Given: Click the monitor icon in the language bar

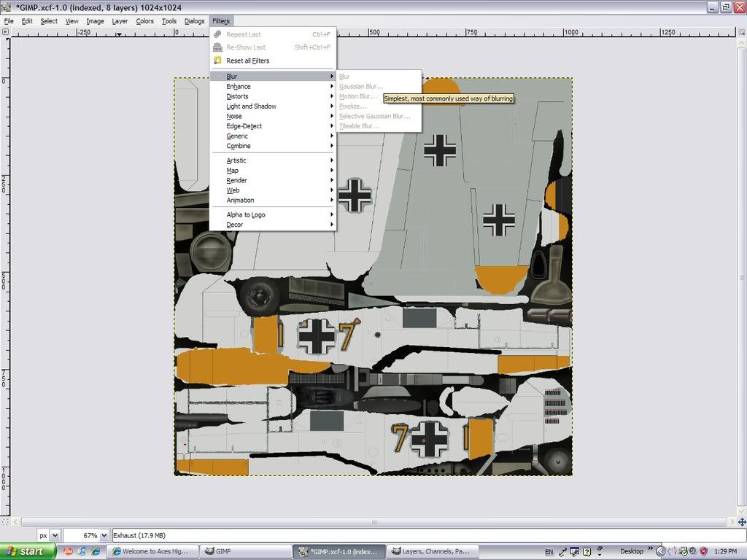Looking at the screenshot, I should tap(575, 552).
